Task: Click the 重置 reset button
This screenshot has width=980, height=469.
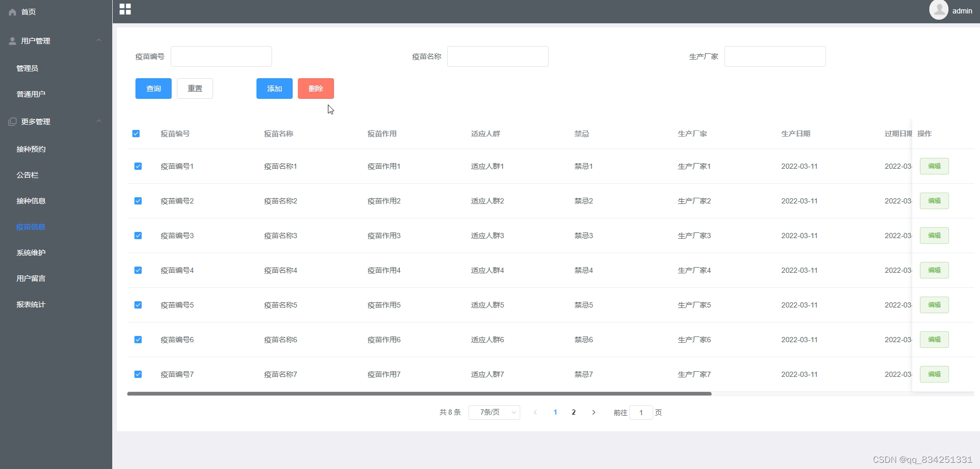Action: (x=195, y=89)
